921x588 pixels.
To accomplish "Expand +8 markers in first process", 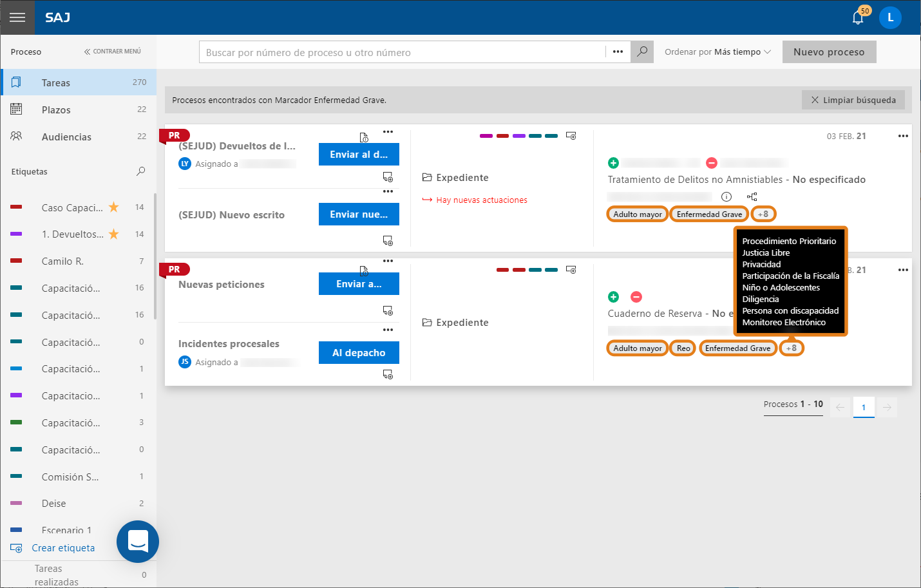I will point(763,214).
